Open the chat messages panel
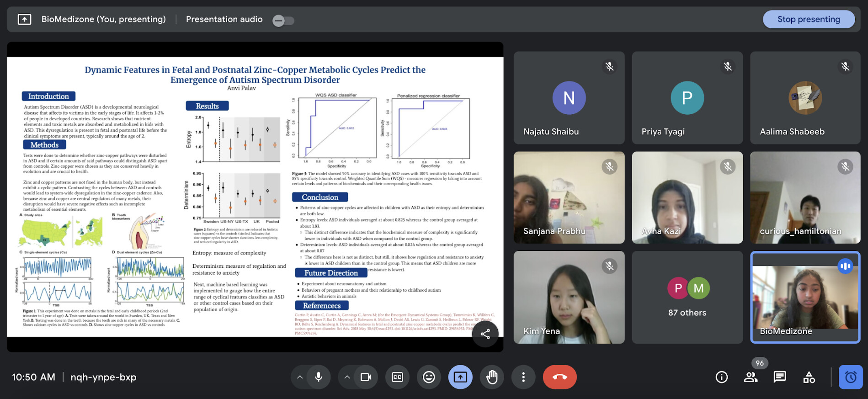 pyautogui.click(x=780, y=377)
